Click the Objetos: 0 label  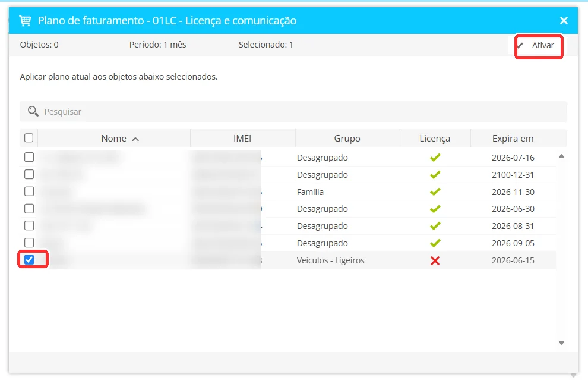(x=39, y=45)
